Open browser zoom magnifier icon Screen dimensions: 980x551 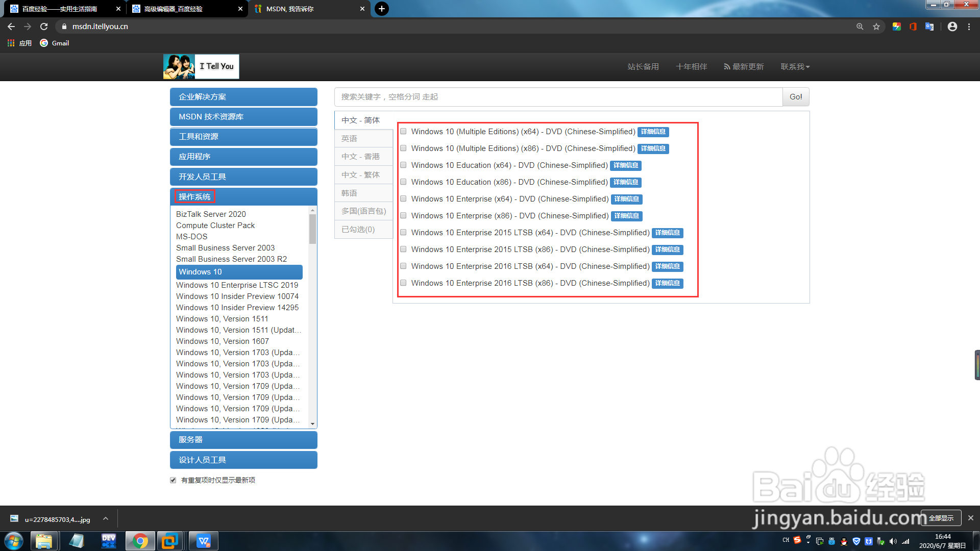(860, 27)
